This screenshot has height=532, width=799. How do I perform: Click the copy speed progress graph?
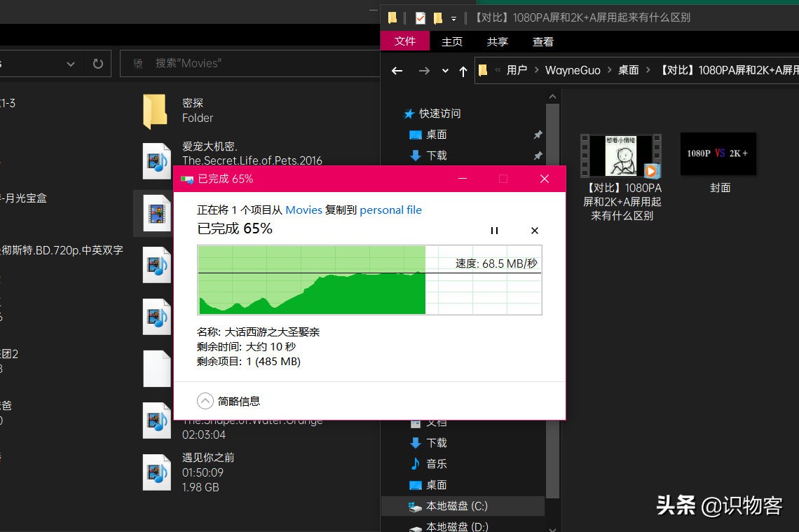(370, 280)
